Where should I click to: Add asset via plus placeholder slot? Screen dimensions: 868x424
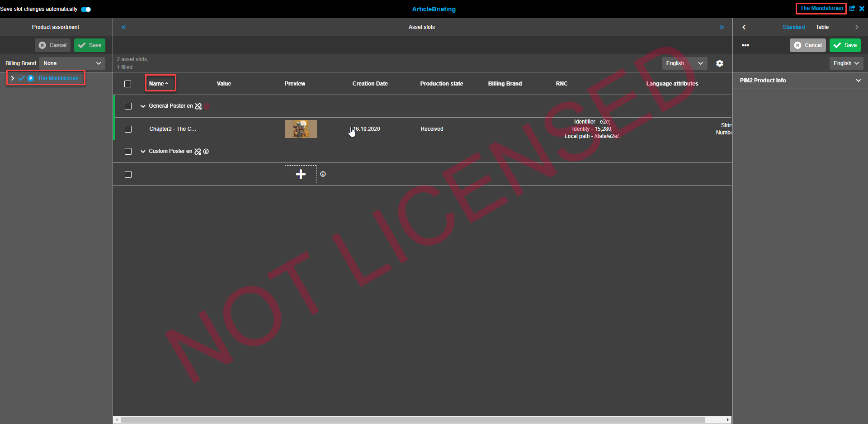301,174
